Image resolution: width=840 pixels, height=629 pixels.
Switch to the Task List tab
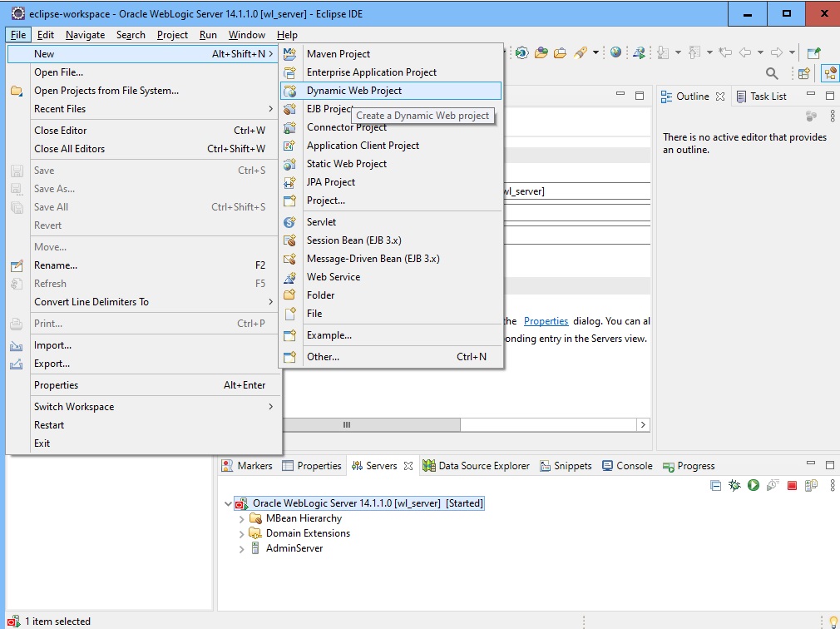(761, 97)
